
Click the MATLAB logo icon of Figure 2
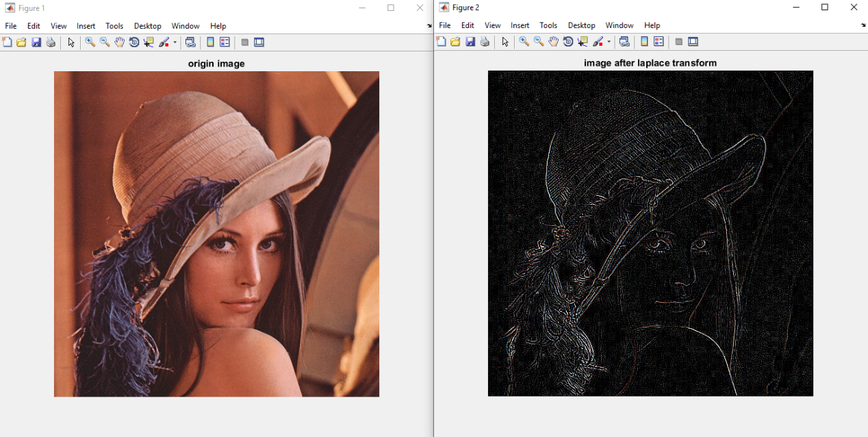tap(444, 8)
